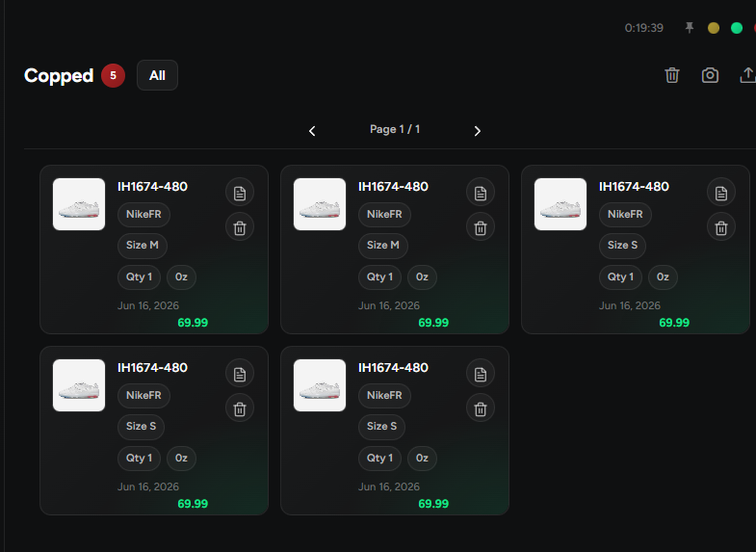Click the Copped heading
This screenshot has width=756, height=552.
pos(59,76)
